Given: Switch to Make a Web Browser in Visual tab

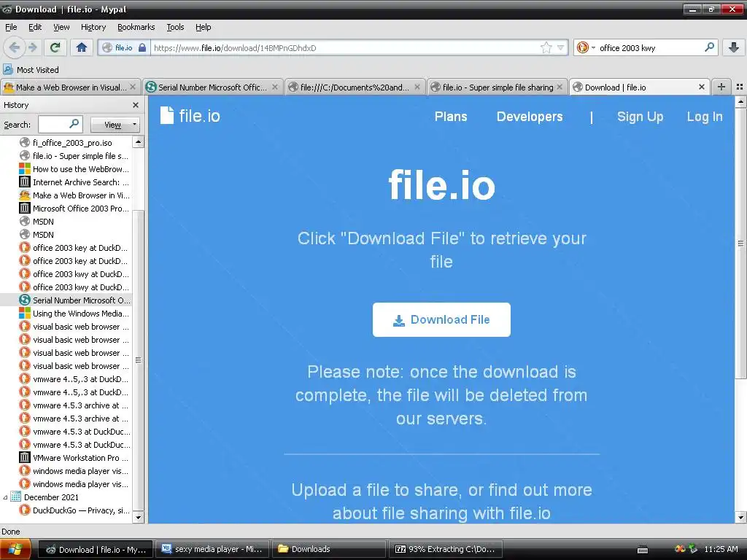Looking at the screenshot, I should tap(71, 87).
